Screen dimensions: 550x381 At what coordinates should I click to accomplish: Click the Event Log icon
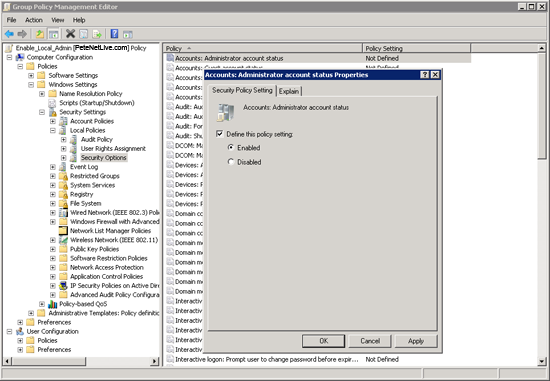(x=63, y=167)
